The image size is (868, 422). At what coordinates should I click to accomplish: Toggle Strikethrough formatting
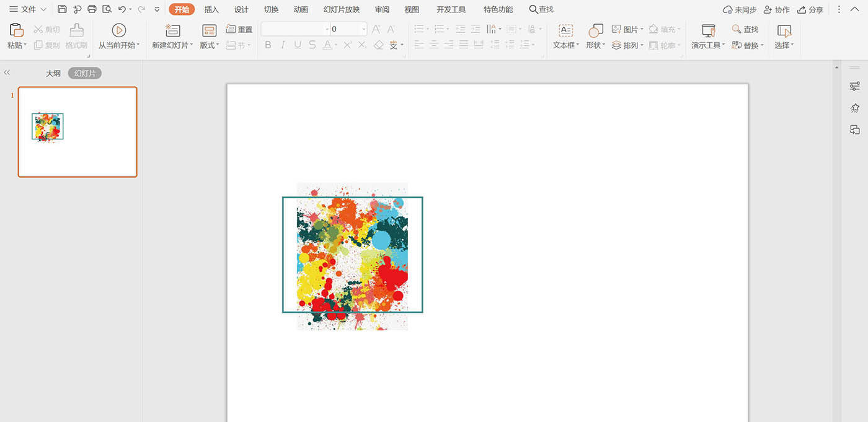(x=312, y=45)
